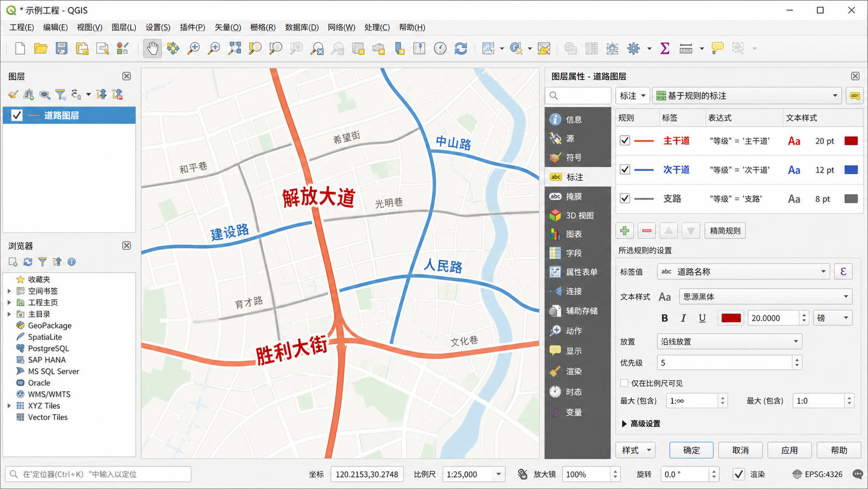Click the 坐标 coordinate field
Screen dimensions: 868x489
pos(367,474)
